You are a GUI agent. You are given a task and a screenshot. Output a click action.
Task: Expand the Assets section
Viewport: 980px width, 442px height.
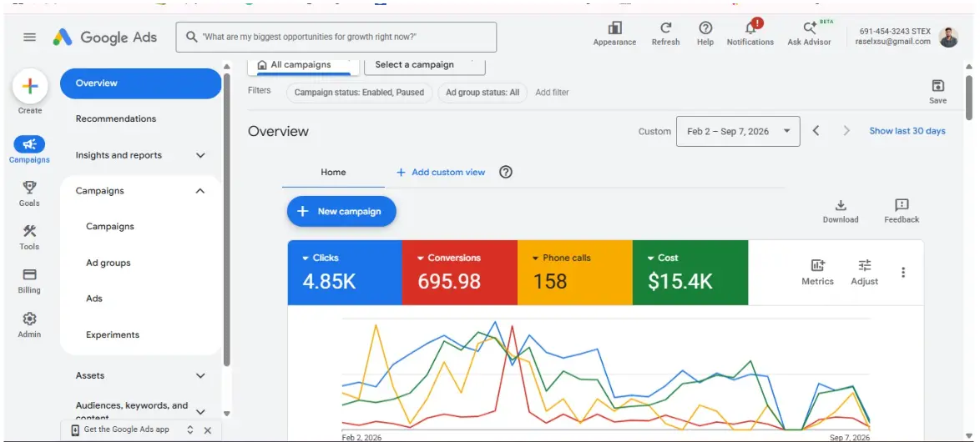(x=200, y=376)
